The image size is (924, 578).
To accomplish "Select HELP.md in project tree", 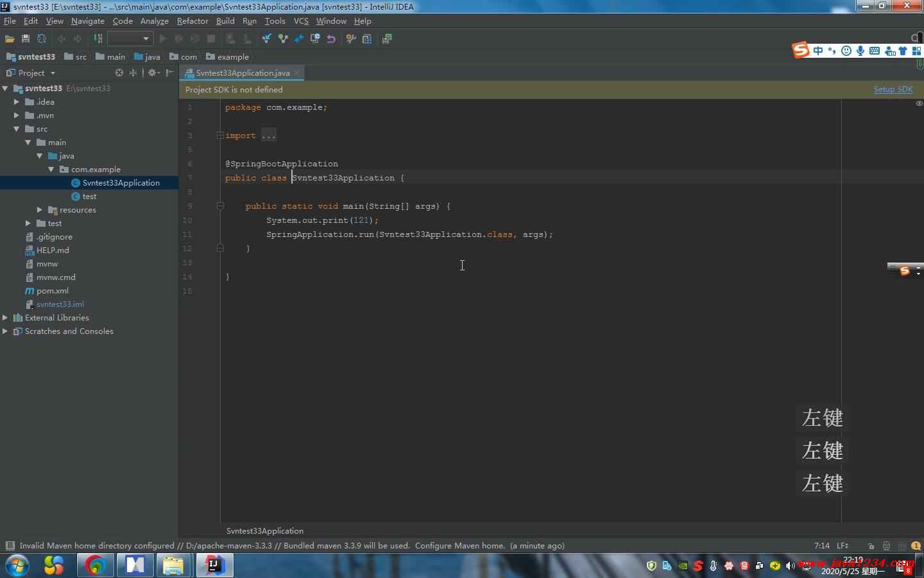I will [x=52, y=250].
